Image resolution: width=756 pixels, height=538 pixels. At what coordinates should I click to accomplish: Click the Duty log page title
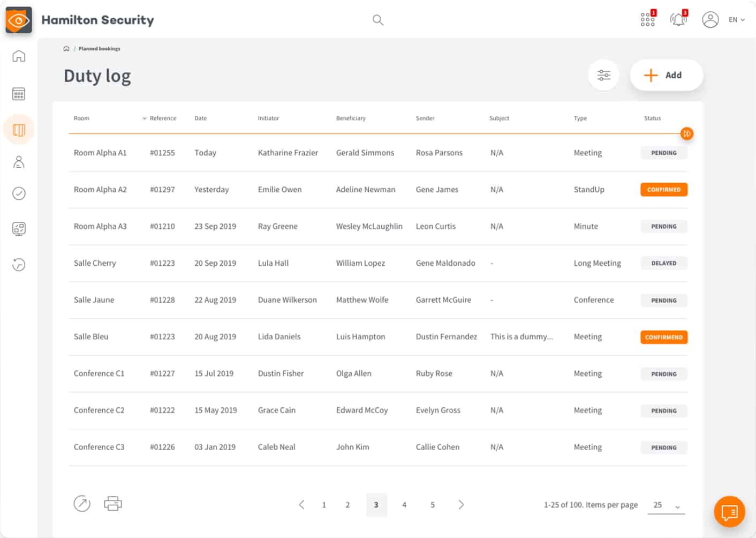click(x=97, y=76)
